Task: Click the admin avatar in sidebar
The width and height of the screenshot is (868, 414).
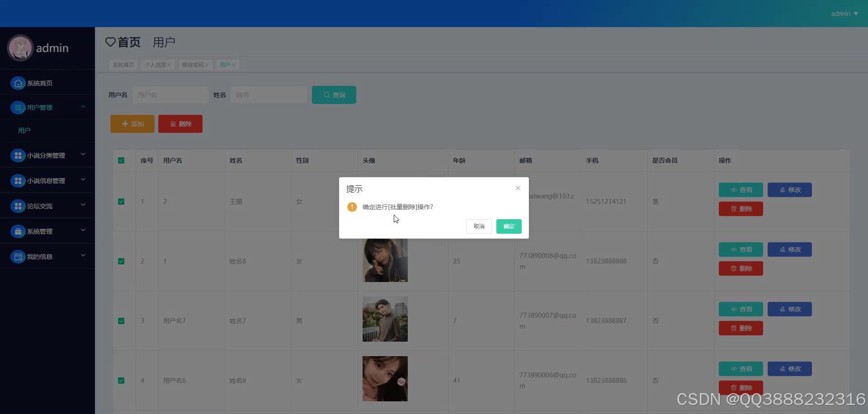Action: click(20, 48)
